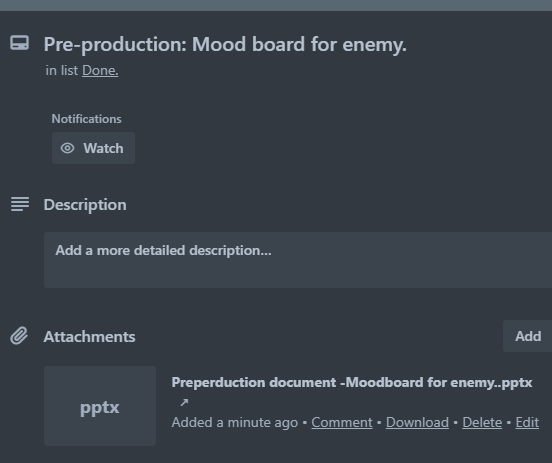Click the Attachments paperclip icon
The image size is (552, 463).
pyautogui.click(x=19, y=336)
